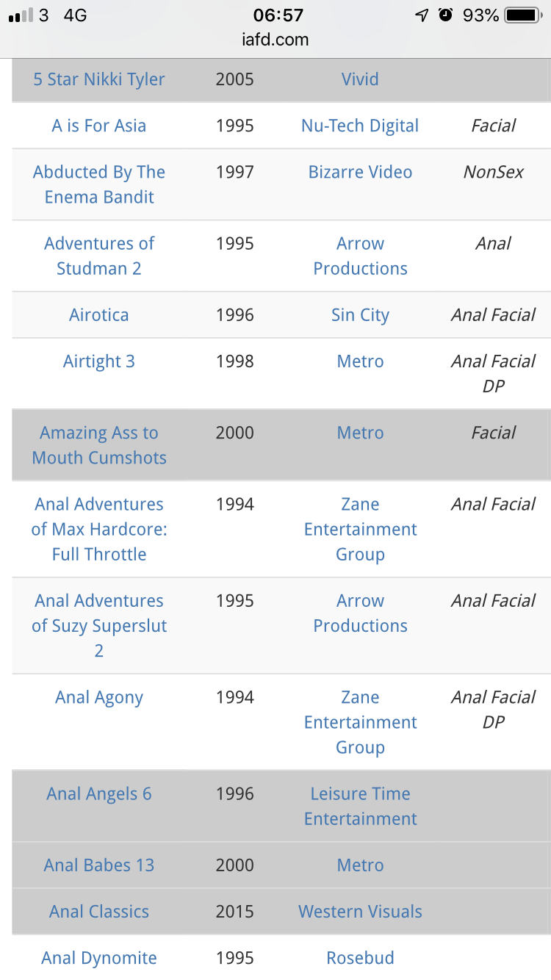Image resolution: width=551 pixels, height=980 pixels.
Task: Open the Sin City studio link
Action: pyautogui.click(x=360, y=315)
